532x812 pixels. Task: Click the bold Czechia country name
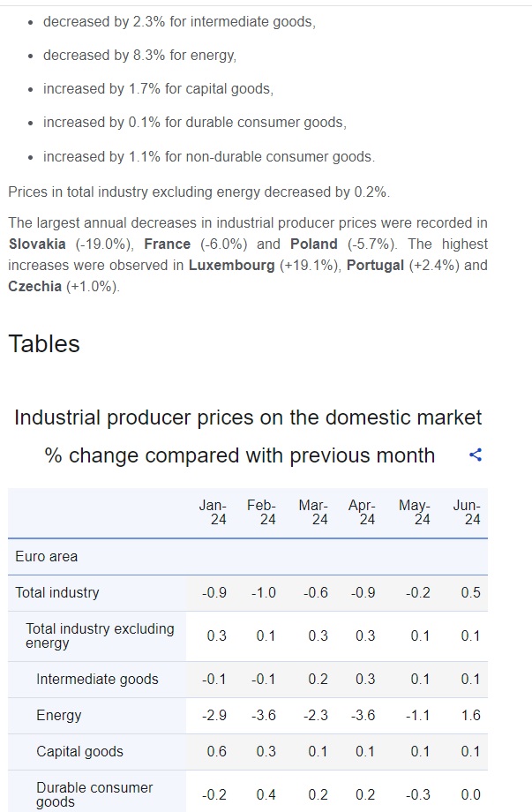(35, 287)
